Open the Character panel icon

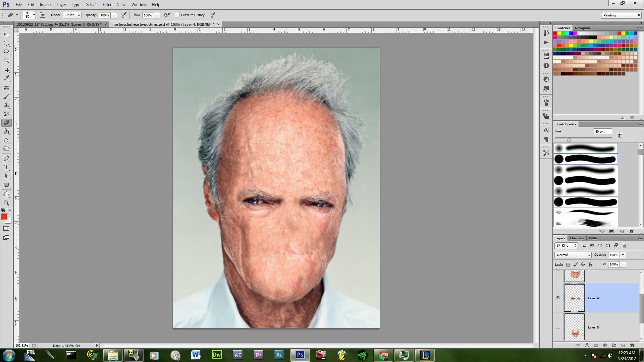(x=546, y=130)
